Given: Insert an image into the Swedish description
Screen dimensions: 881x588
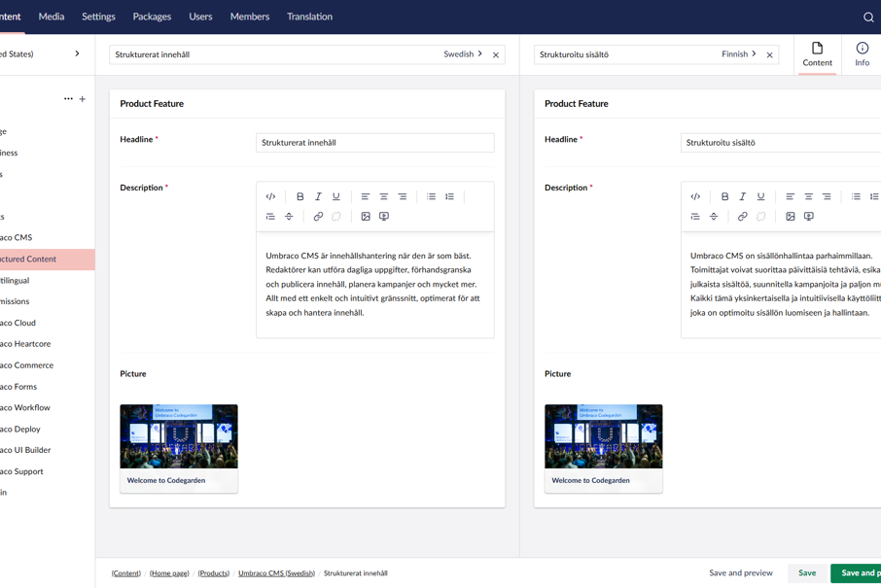Looking at the screenshot, I should click(366, 216).
